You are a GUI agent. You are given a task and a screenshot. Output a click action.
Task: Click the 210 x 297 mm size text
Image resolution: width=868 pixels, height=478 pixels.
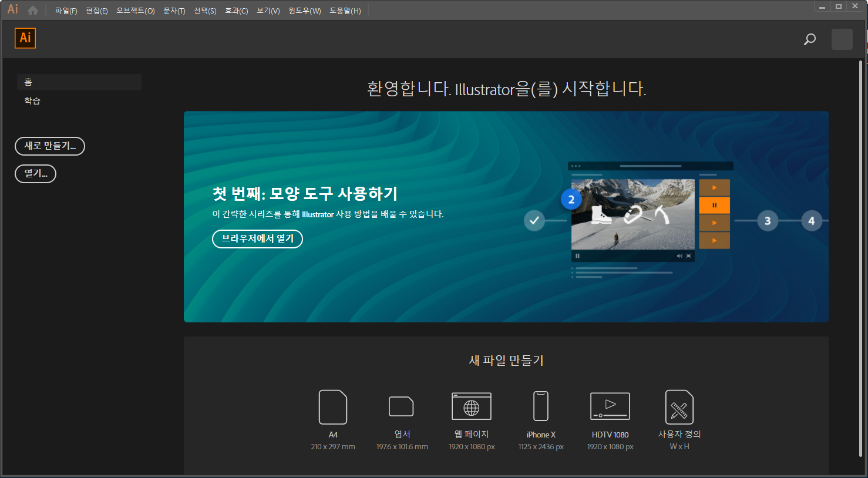tap(333, 447)
